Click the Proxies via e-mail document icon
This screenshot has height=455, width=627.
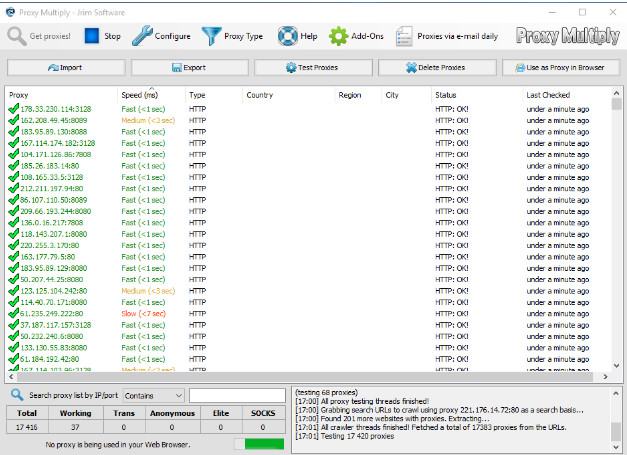coord(404,36)
